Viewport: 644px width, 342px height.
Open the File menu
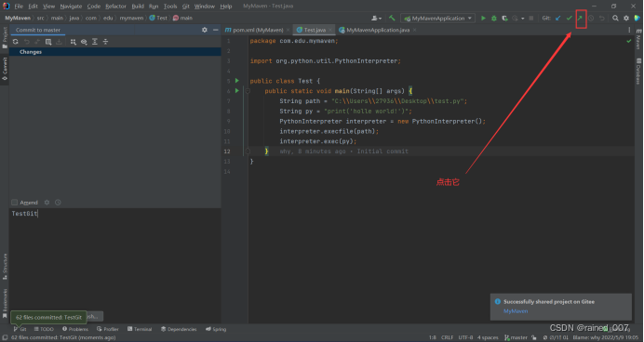click(x=19, y=7)
